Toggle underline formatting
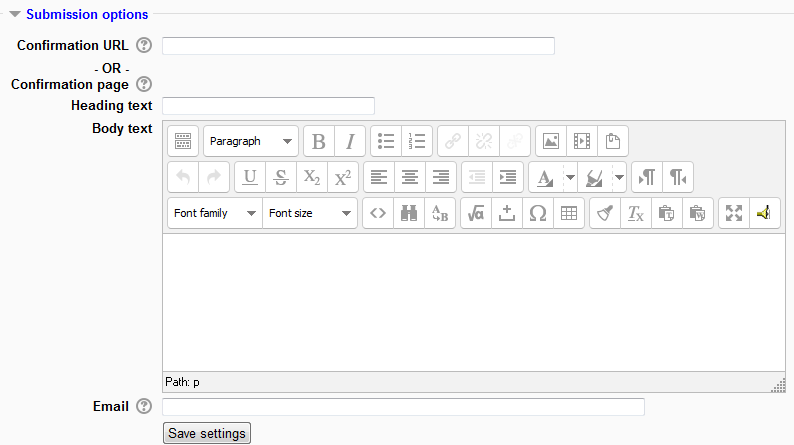Viewport: 794px width, 445px height. coord(250,177)
